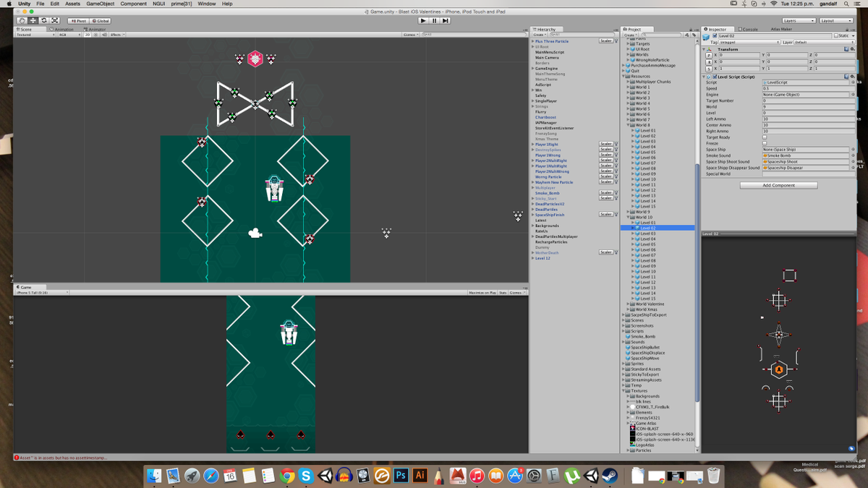
Task: Open iPhone 5 Tall aspect dropdown
Action: click(42, 293)
